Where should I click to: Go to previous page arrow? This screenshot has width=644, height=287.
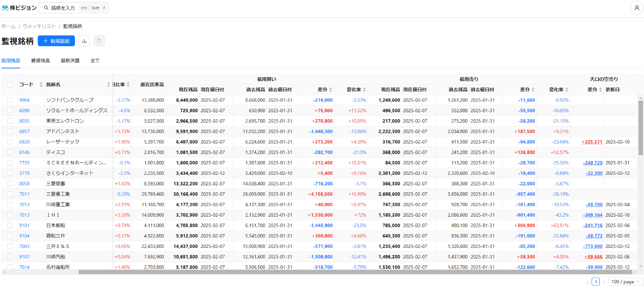click(587, 282)
